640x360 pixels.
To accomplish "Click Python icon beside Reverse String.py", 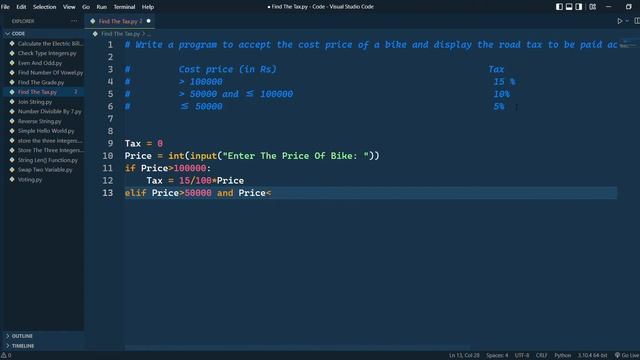I will click(x=12, y=121).
